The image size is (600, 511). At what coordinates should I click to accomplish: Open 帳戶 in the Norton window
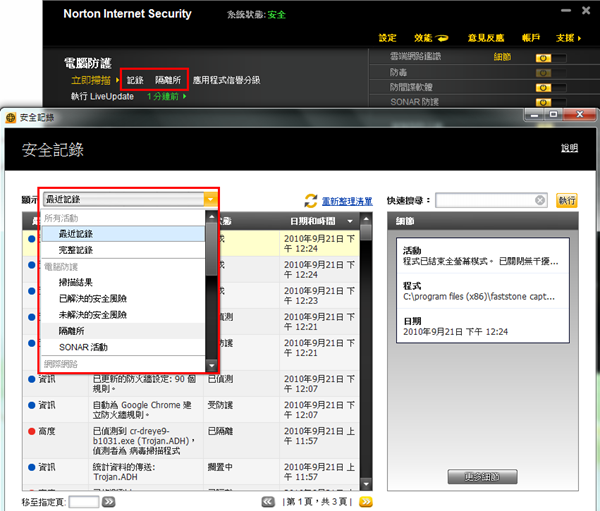coord(531,38)
